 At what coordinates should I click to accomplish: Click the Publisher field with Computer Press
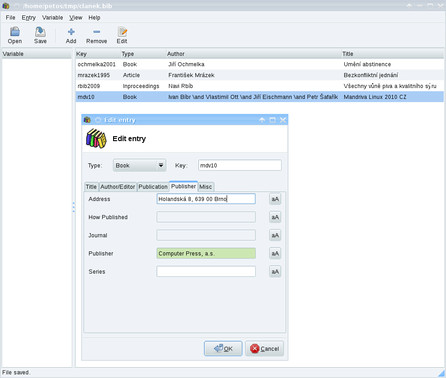[206, 253]
